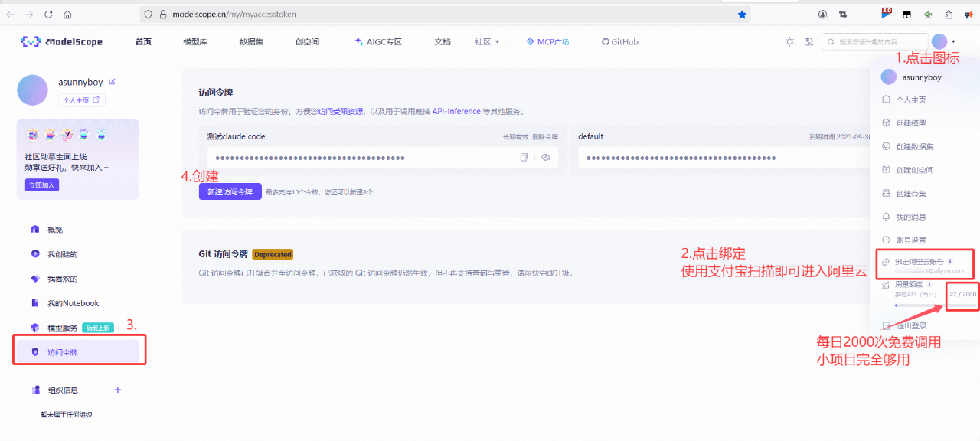Image resolution: width=980 pixels, height=441 pixels.
Task: Click the crop screenshot extension icon
Action: pos(844,14)
